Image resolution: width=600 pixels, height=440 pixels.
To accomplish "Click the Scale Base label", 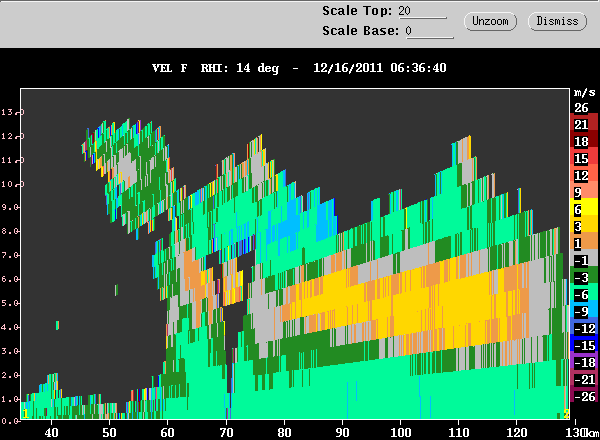I will click(360, 31).
